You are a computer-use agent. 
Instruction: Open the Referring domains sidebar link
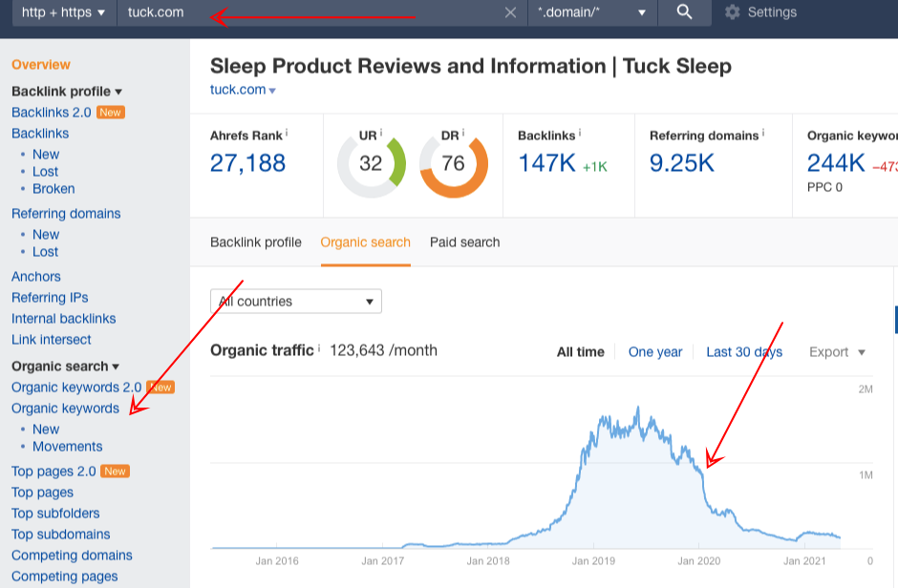click(66, 214)
